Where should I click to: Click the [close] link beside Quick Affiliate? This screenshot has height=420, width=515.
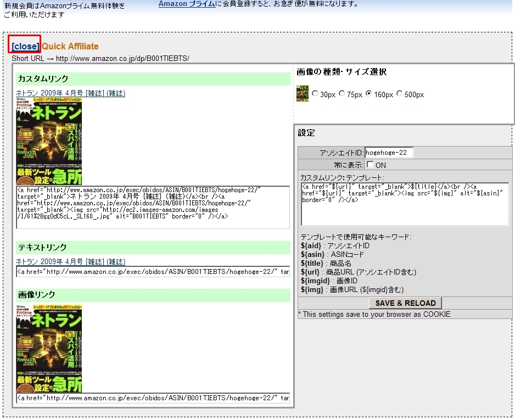(x=25, y=46)
